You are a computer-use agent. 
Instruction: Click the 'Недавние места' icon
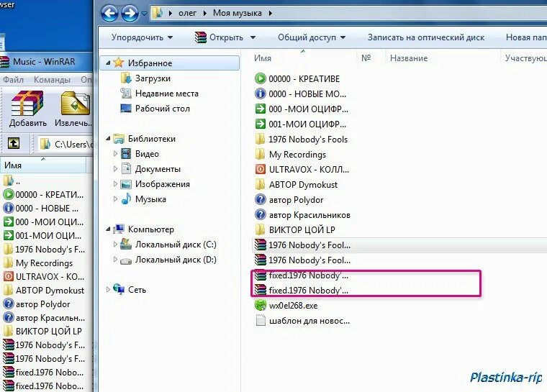coord(126,93)
